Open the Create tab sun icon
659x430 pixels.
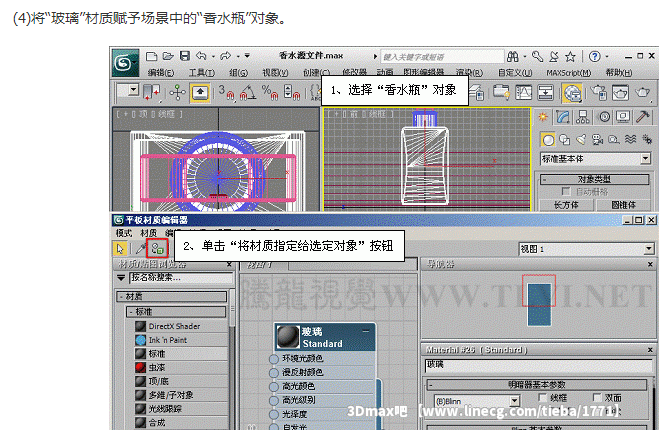543,117
